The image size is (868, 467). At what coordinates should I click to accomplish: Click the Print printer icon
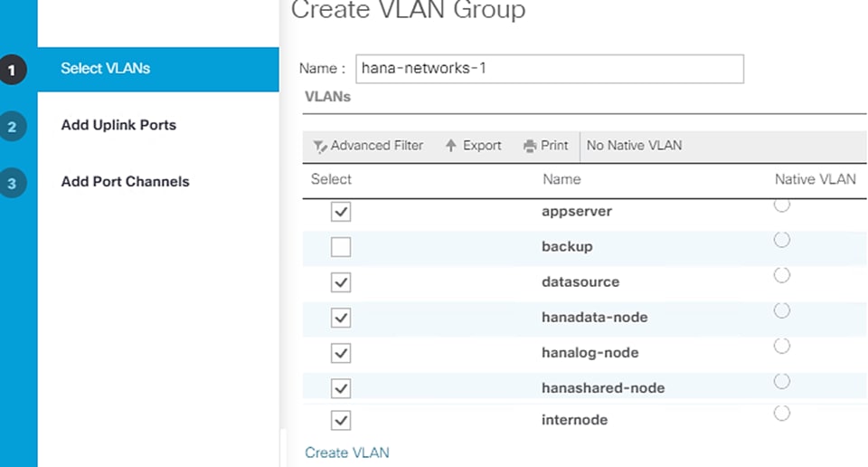coord(530,146)
